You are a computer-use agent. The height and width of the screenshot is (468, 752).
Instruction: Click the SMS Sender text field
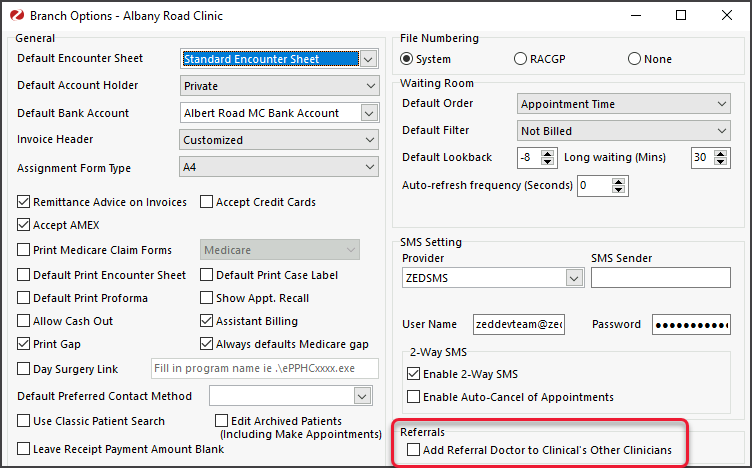click(x=661, y=278)
